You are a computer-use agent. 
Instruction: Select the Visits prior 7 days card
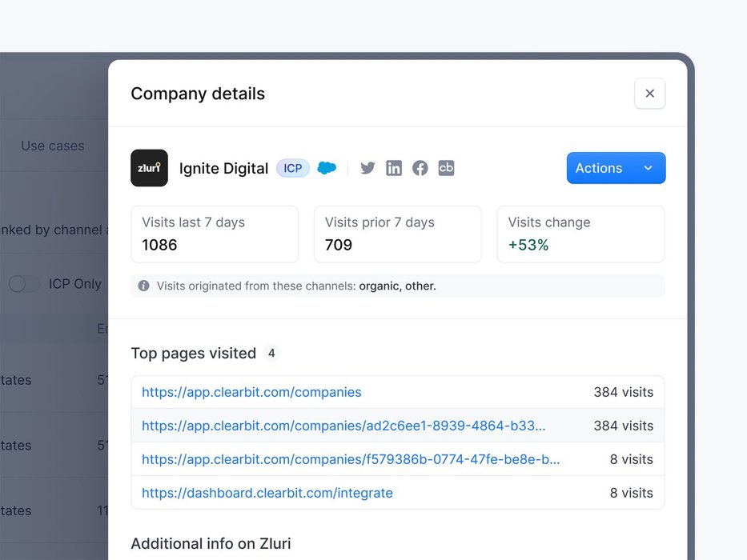(x=397, y=234)
